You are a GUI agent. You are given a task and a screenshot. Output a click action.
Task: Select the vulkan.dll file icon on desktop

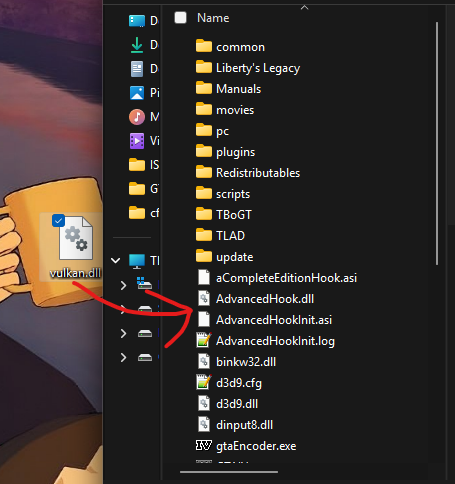coord(76,238)
